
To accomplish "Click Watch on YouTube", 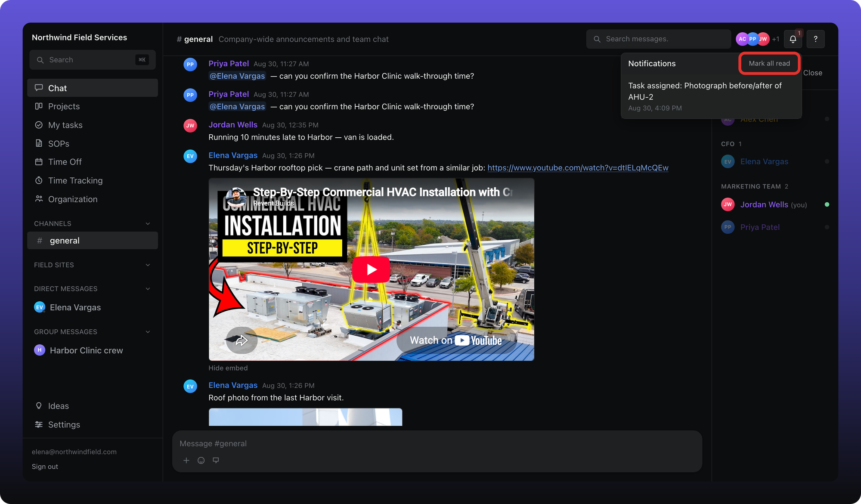I will pyautogui.click(x=456, y=340).
